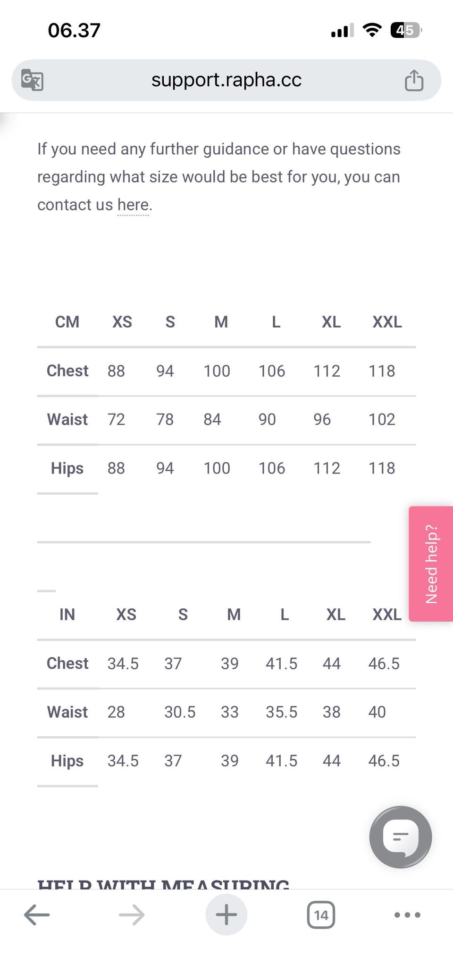Tap the Waist row label in CM table
This screenshot has height=980, width=453.
click(x=67, y=419)
